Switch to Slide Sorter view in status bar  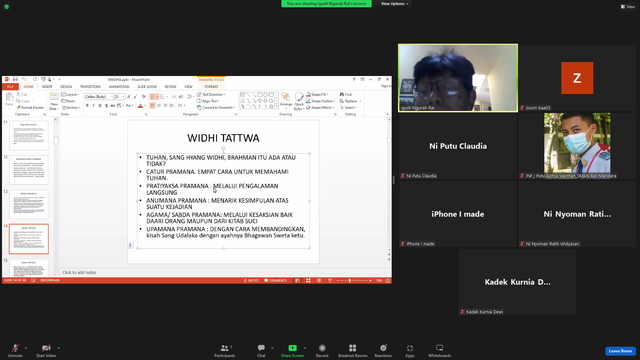[308, 280]
